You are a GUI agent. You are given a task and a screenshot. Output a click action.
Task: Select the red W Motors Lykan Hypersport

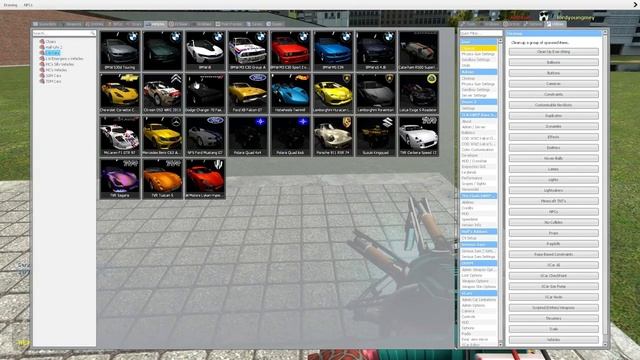[205, 179]
